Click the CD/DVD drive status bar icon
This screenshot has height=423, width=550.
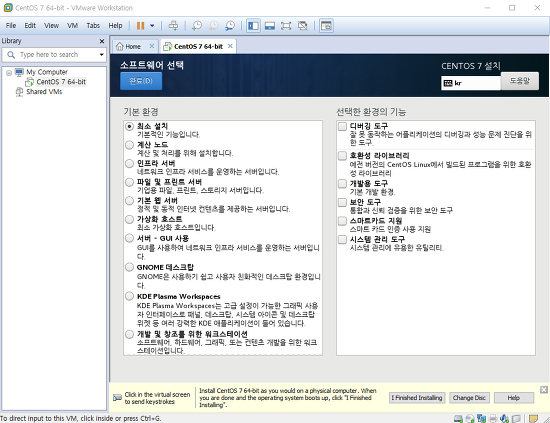tap(470, 418)
